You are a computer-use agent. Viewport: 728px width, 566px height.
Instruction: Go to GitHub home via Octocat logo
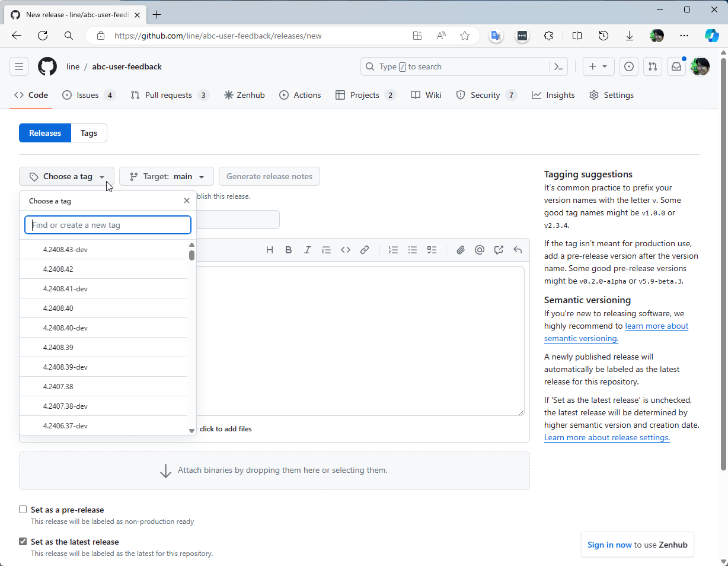(47, 66)
